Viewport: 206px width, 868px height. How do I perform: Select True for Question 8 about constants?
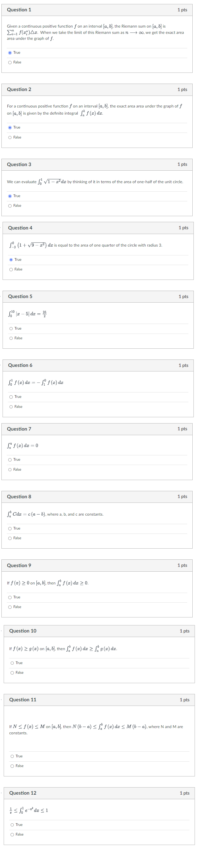(11, 528)
